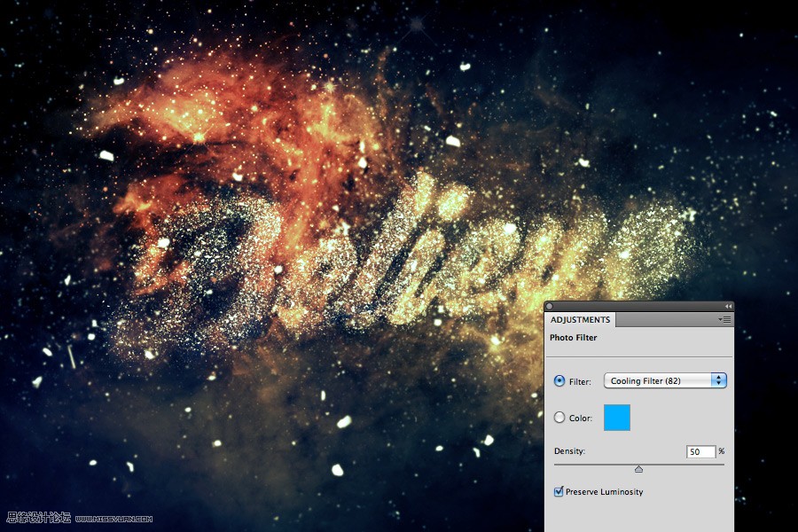Screen dimensions: 798x532
Task: Open the blue color swatch picker
Action: pyautogui.click(x=616, y=417)
